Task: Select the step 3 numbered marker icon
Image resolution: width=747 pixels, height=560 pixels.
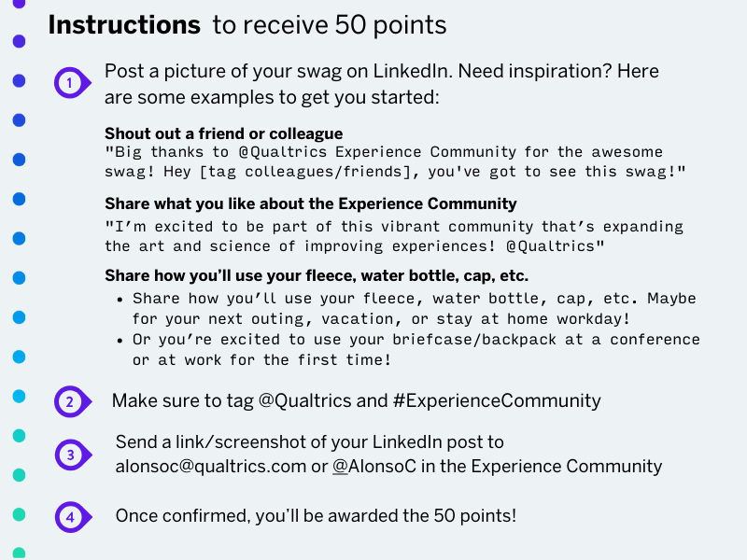Action: (73, 455)
